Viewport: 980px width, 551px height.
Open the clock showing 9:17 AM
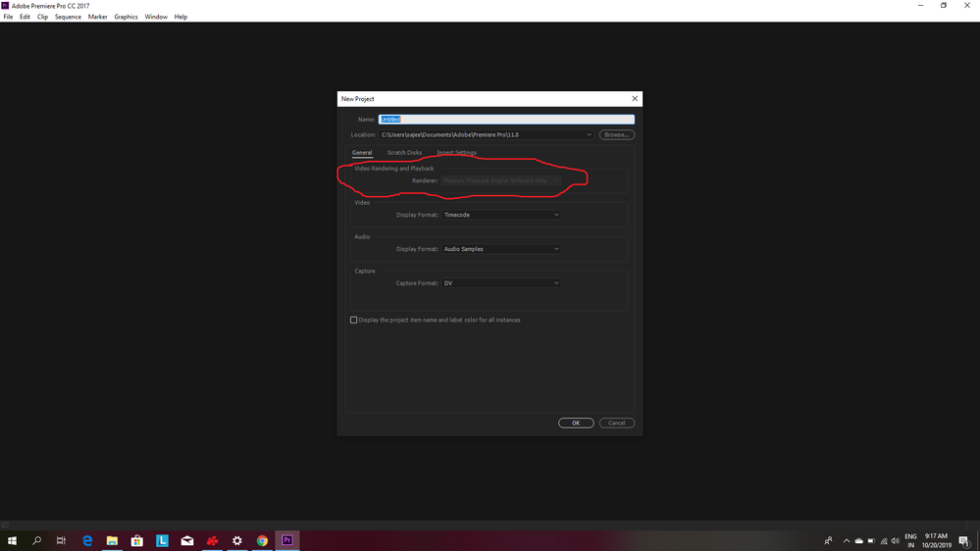tap(936, 540)
